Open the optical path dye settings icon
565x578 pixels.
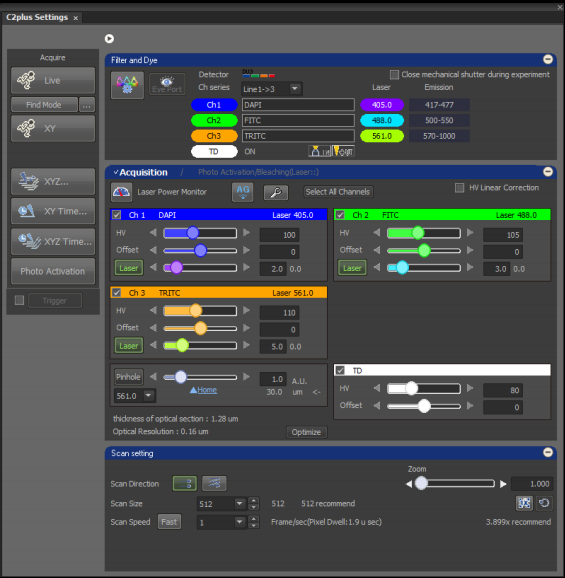pyautogui.click(x=127, y=85)
